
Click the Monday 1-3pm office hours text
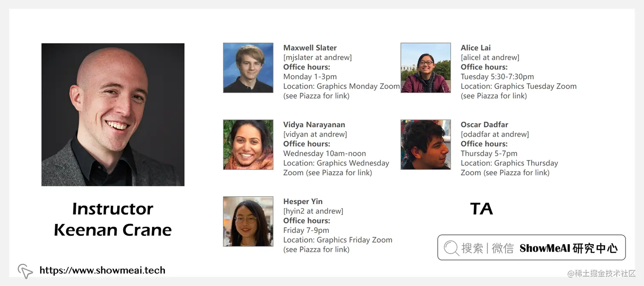[x=310, y=77]
